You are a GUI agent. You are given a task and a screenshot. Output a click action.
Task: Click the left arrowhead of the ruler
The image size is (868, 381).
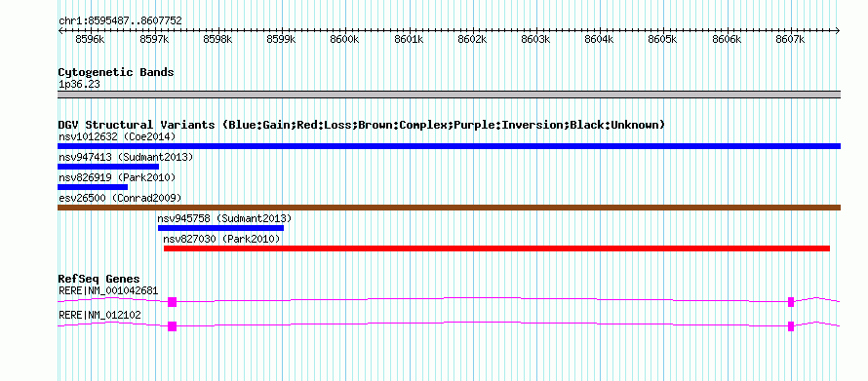click(x=60, y=30)
